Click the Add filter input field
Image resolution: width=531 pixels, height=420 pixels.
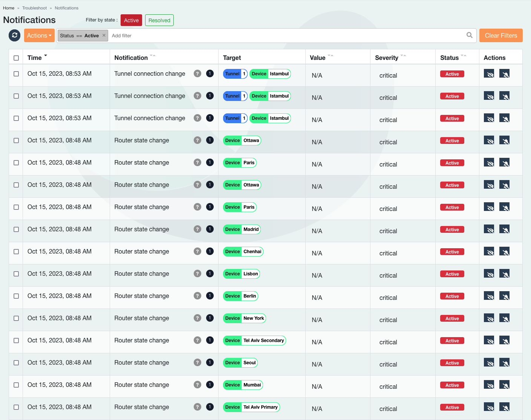(x=264, y=36)
